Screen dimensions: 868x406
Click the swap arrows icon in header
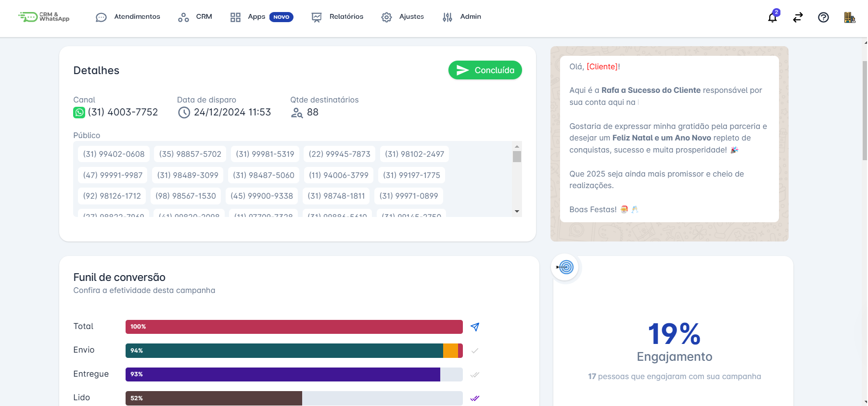point(798,18)
